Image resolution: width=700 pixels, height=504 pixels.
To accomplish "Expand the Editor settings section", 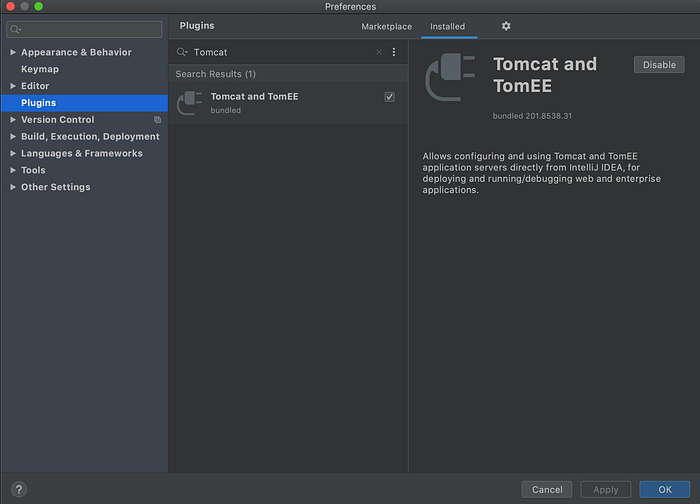I will click(13, 86).
